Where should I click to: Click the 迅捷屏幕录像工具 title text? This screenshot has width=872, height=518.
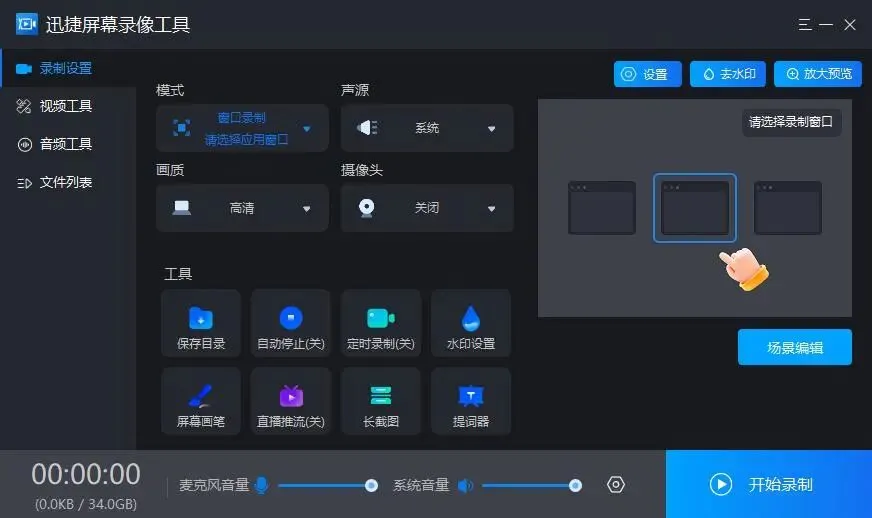[x=118, y=24]
